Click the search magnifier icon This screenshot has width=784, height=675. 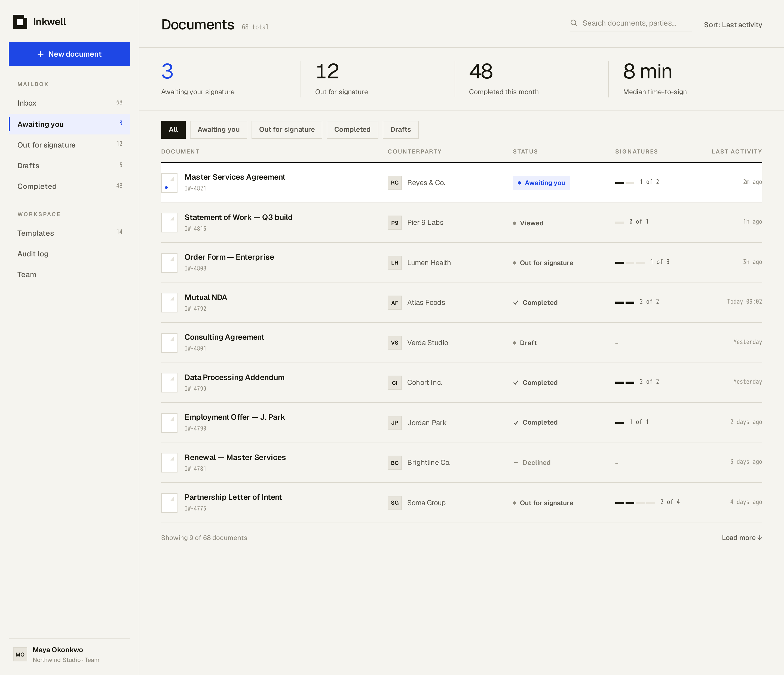tap(574, 23)
